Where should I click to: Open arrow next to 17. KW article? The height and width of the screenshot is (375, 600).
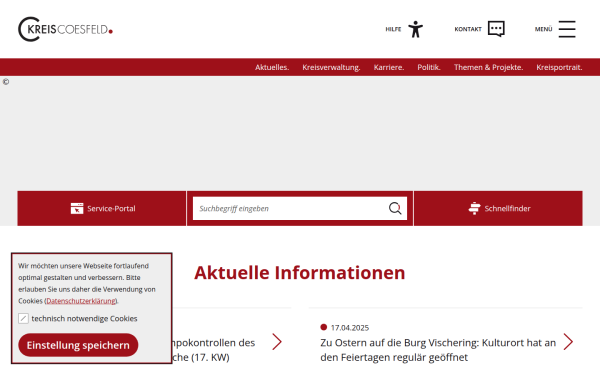277,342
